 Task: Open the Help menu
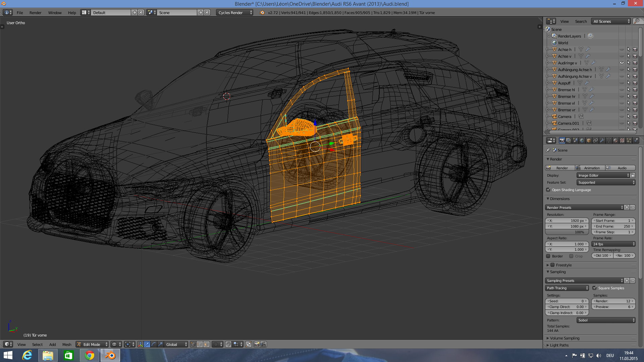click(x=72, y=12)
